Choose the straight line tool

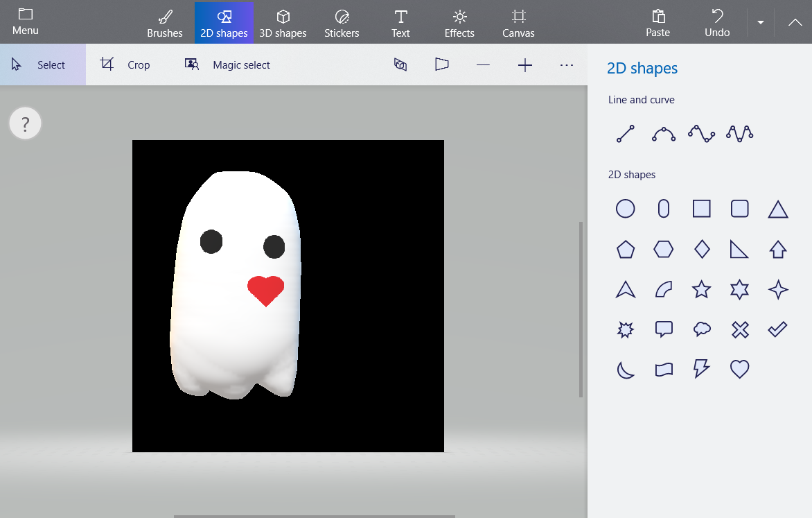[626, 134]
